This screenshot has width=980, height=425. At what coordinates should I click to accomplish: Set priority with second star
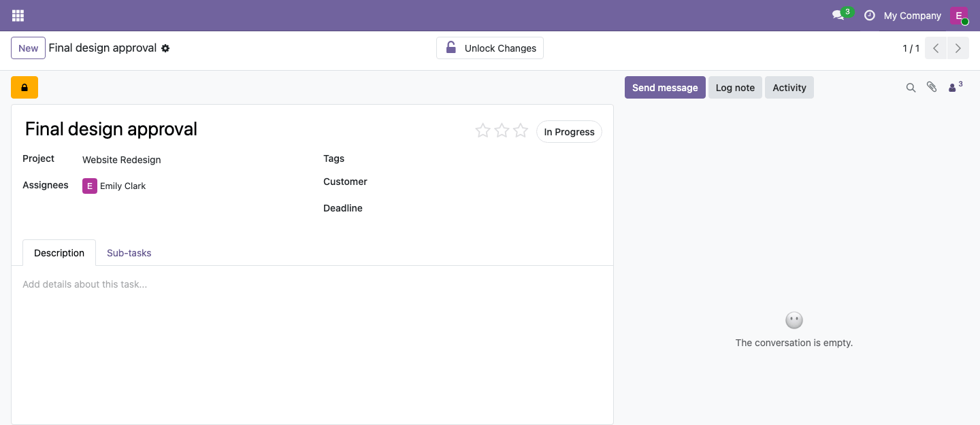502,131
